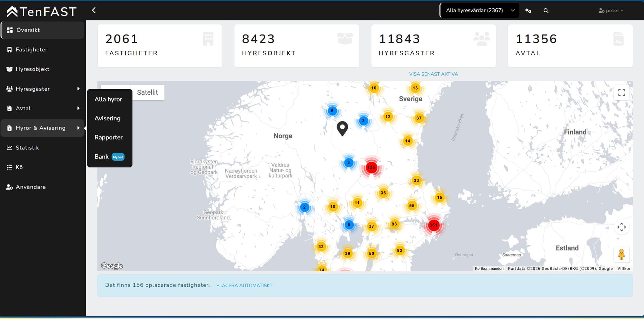Click the blue 2 cluster marker
The width and height of the screenshot is (644, 319).
(305, 207)
